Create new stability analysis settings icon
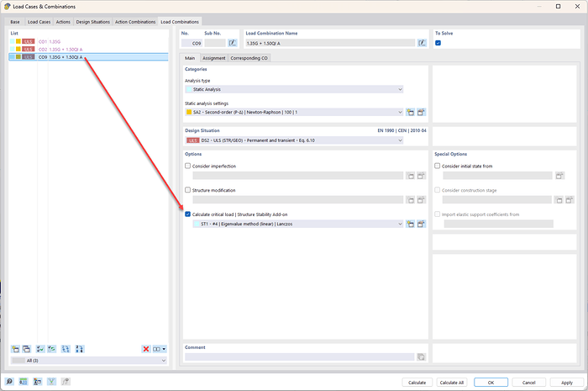The height and width of the screenshot is (391, 588). 411,224
